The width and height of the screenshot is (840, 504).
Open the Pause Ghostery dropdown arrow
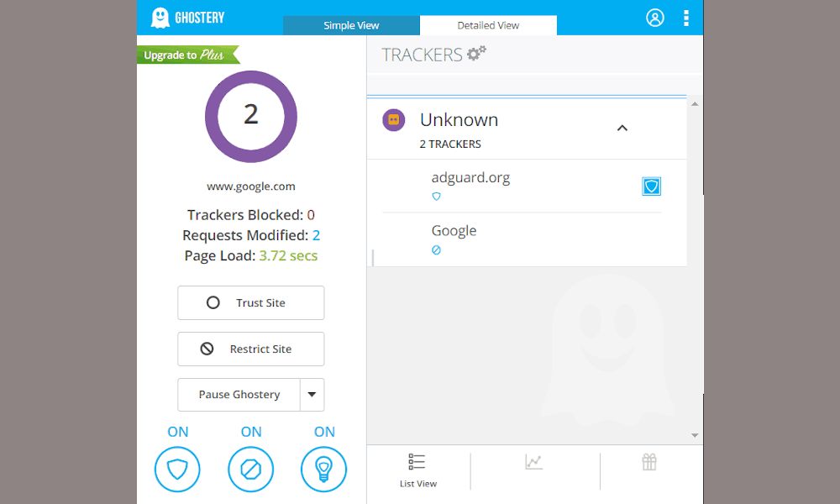pyautogui.click(x=312, y=395)
